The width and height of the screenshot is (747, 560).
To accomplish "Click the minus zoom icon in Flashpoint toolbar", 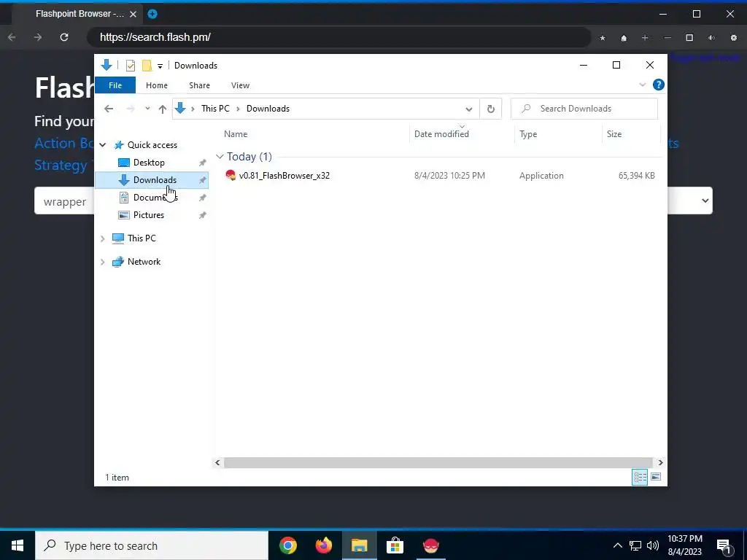I will (667, 38).
